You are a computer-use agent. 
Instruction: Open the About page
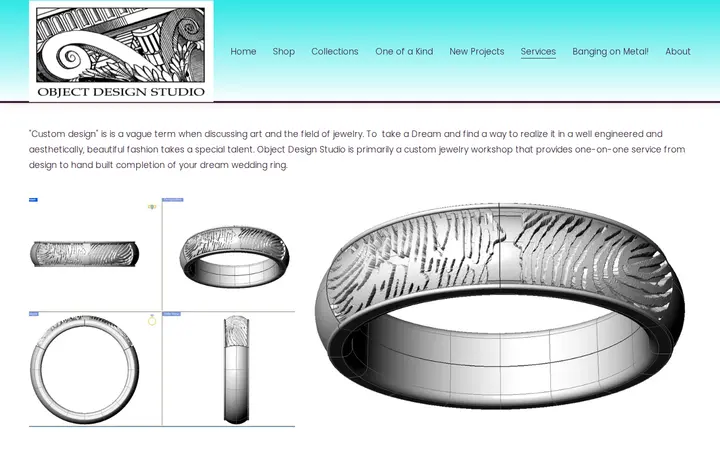[x=678, y=51]
